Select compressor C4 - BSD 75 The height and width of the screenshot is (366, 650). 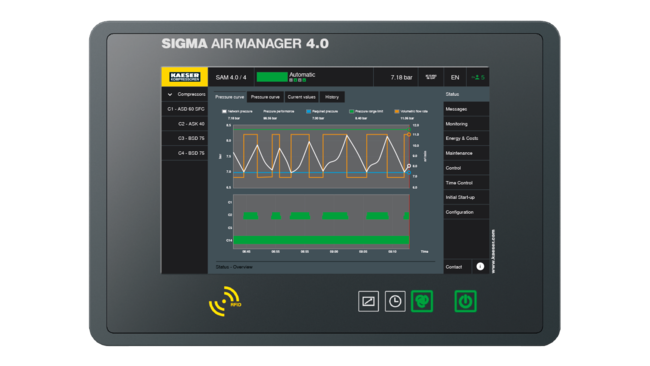point(185,153)
